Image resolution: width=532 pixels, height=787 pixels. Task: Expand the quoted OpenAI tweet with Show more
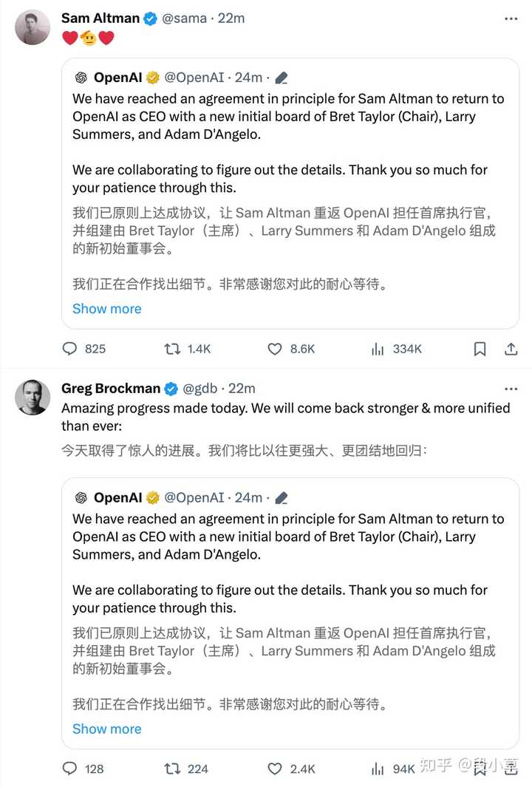[x=106, y=308]
